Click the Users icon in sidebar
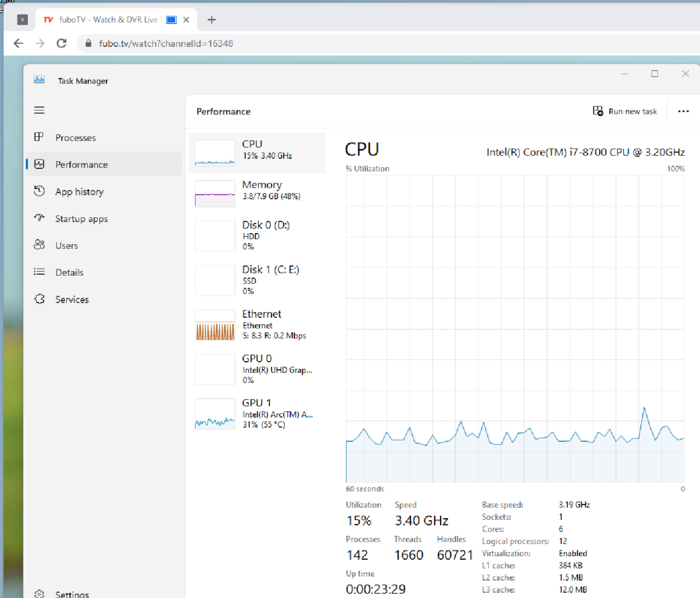The width and height of the screenshot is (700, 598). tap(39, 245)
